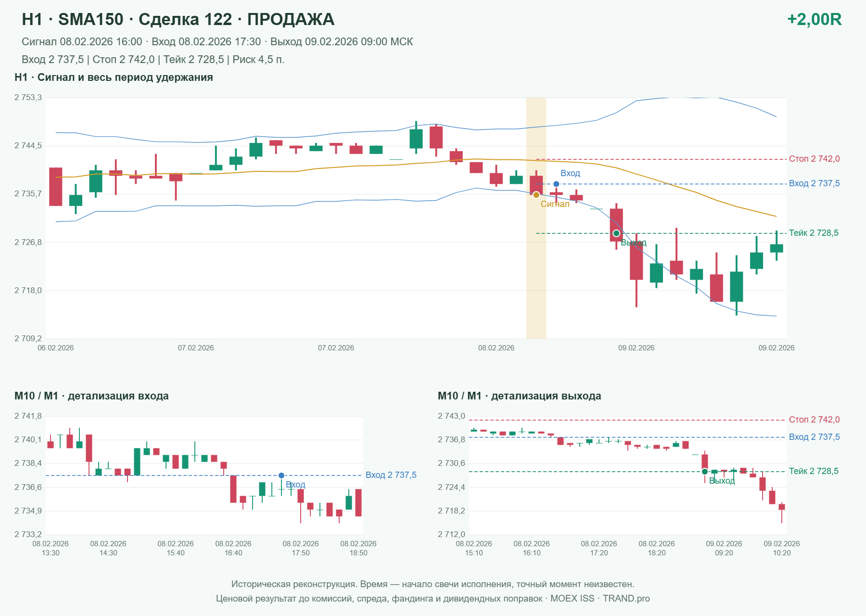Viewport: 866px width, 616px height.
Task: Select the blue entry dot in the entry detail chart
Action: tap(281, 475)
